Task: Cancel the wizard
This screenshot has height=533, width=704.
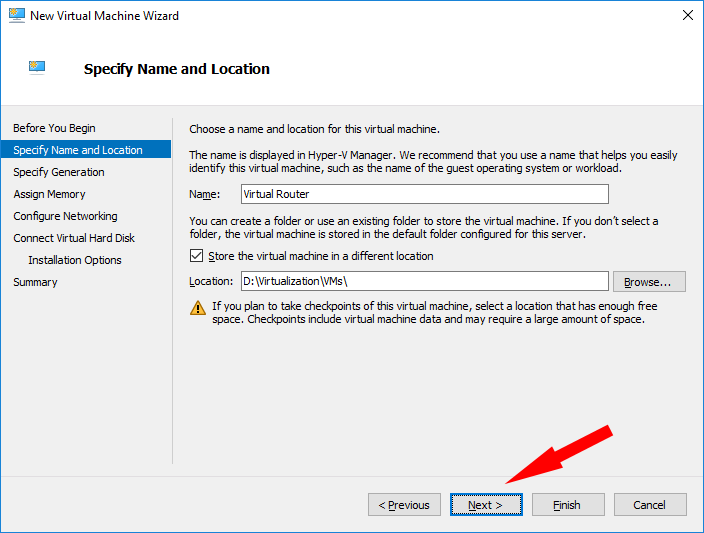Action: coord(650,505)
